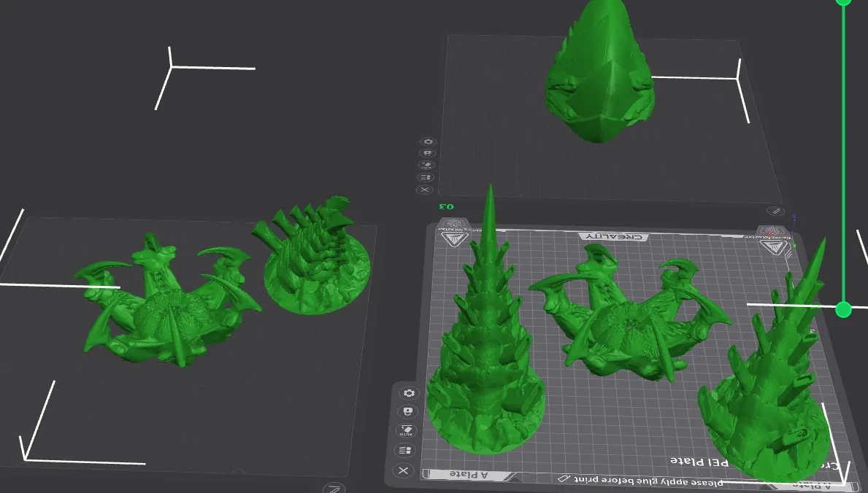Screen dimensions: 868x493
Task: Delete the top plate using its X icon
Action: (x=426, y=190)
